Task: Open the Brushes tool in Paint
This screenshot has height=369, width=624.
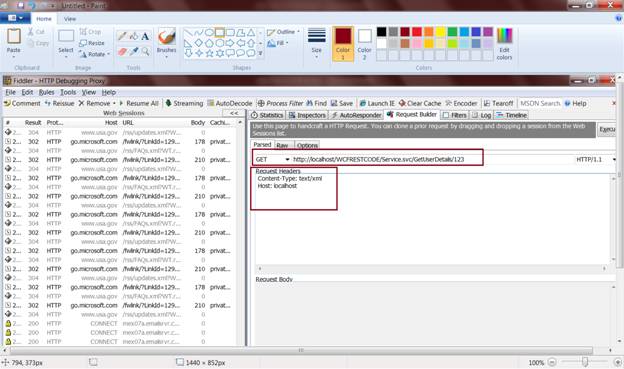Action: click(x=166, y=43)
